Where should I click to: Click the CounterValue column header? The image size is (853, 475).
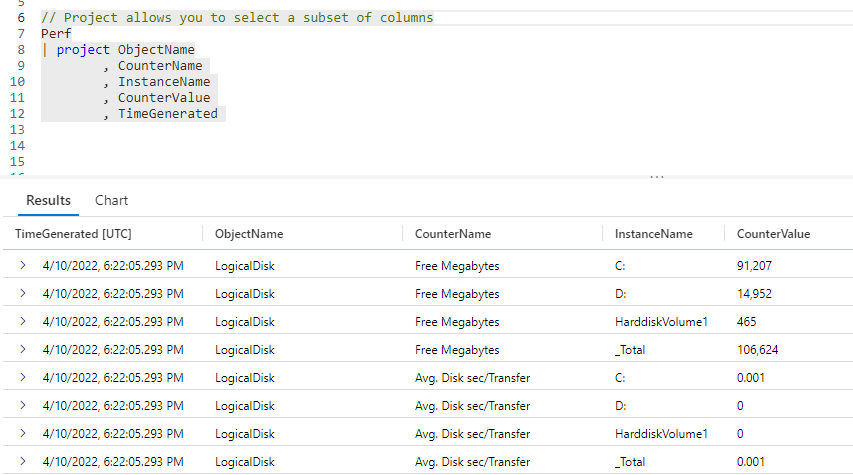click(x=773, y=234)
